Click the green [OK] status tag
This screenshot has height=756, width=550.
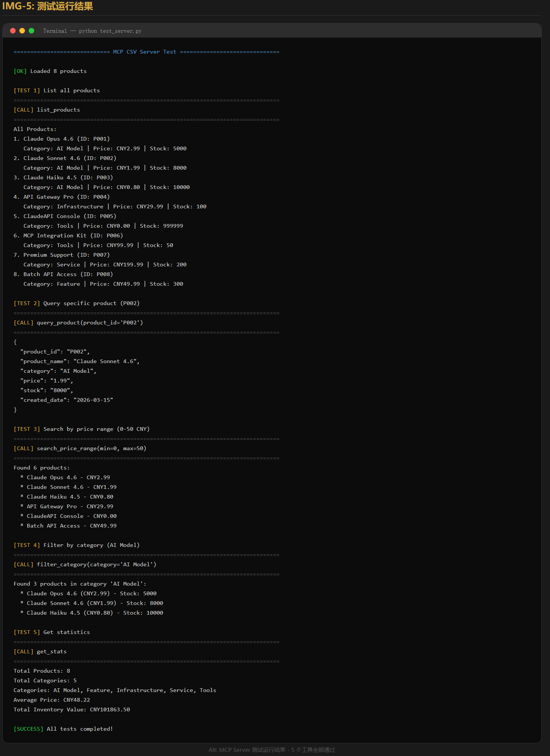(x=20, y=71)
